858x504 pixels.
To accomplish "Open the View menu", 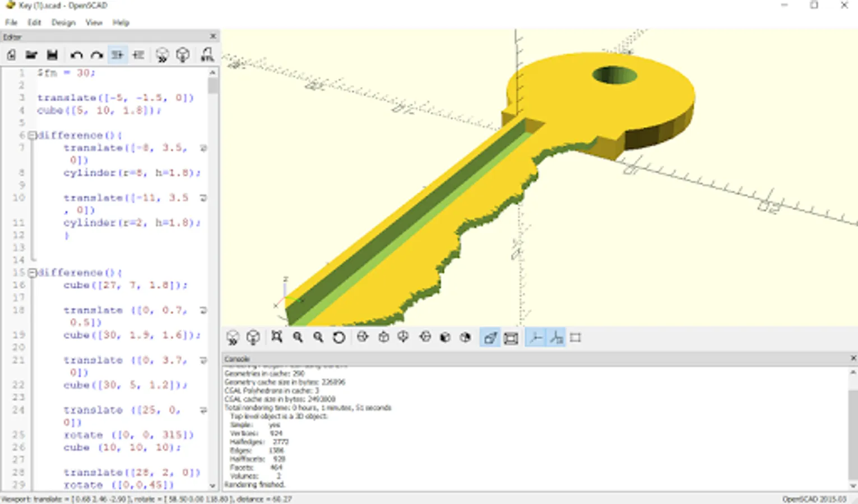I will 94,22.
